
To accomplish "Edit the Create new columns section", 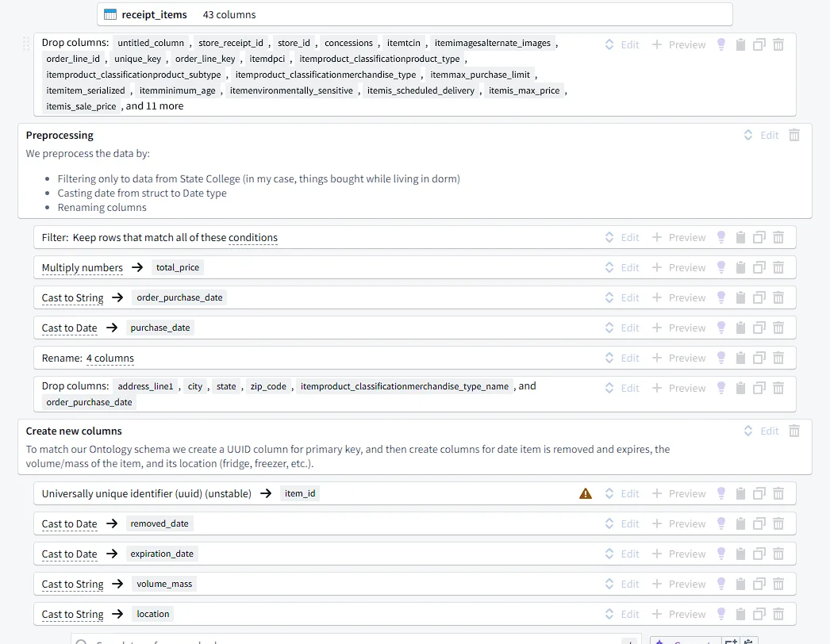I will coord(769,431).
